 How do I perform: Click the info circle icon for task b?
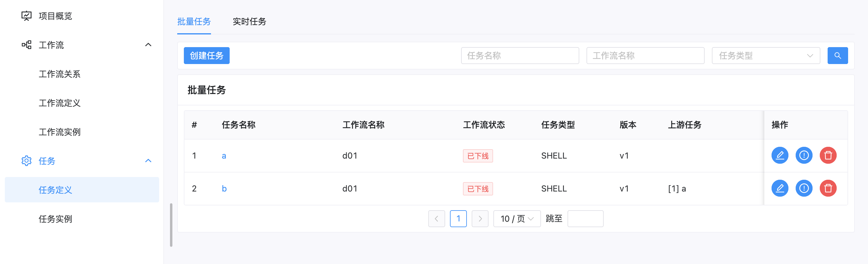click(x=804, y=188)
